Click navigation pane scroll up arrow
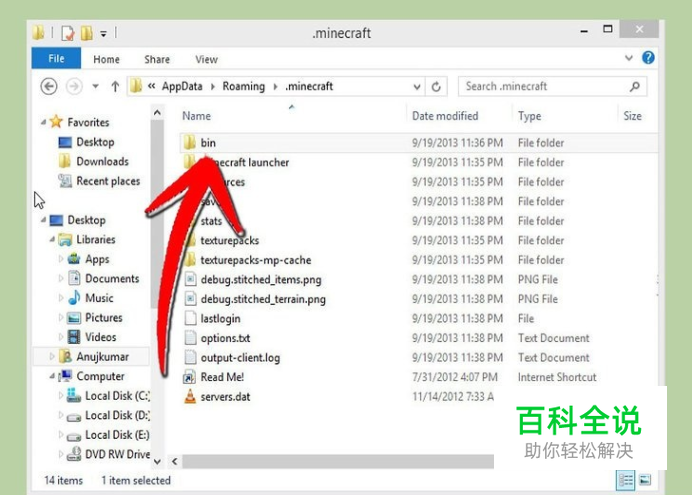Image resolution: width=692 pixels, height=495 pixels. tap(157, 113)
